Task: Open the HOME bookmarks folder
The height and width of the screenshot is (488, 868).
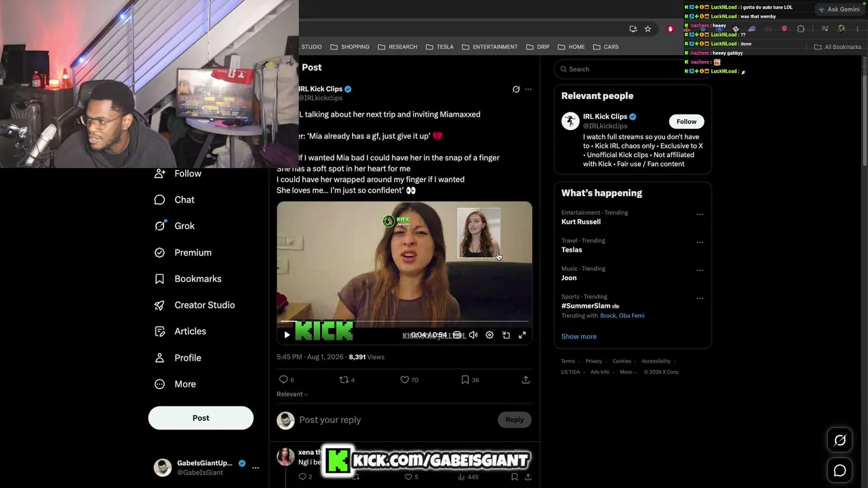Action: pyautogui.click(x=571, y=47)
